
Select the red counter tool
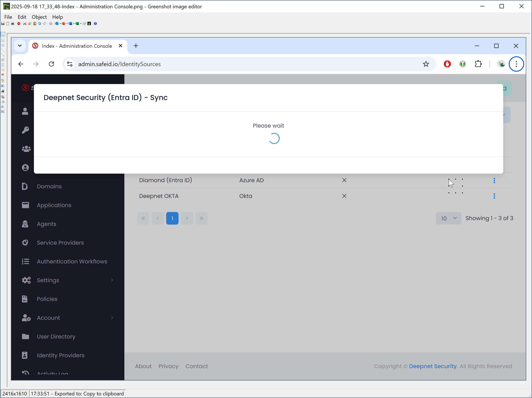tap(3, 75)
